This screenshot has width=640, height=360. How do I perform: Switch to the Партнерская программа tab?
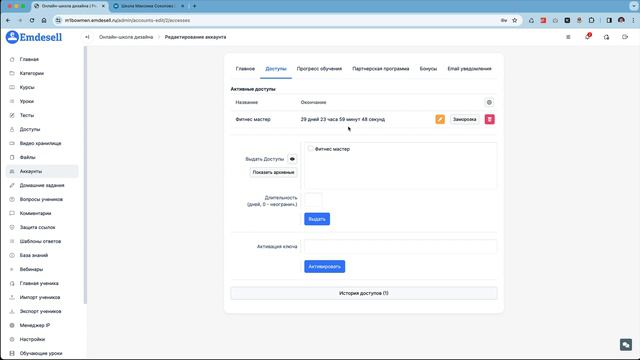380,69
